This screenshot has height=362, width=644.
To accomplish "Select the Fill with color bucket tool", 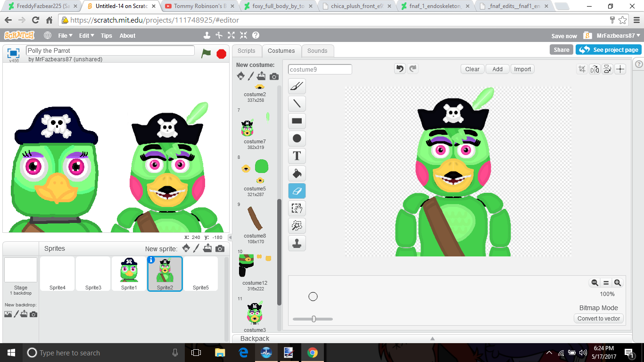I will 297,173.
